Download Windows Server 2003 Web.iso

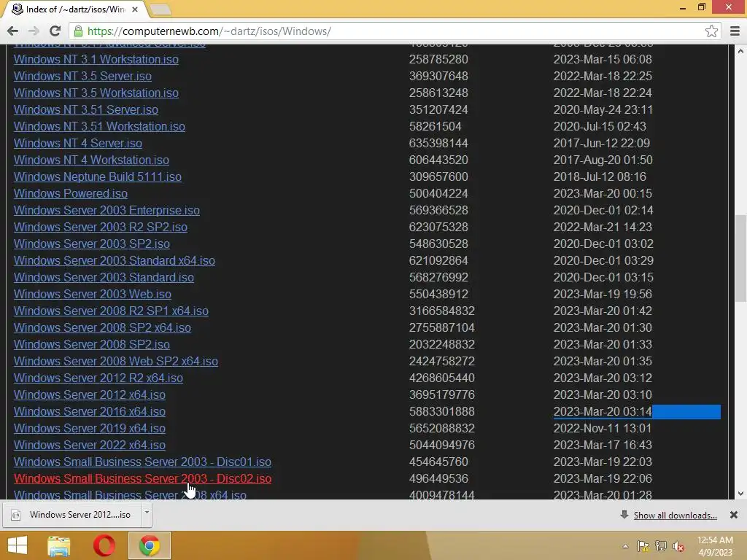pos(93,294)
